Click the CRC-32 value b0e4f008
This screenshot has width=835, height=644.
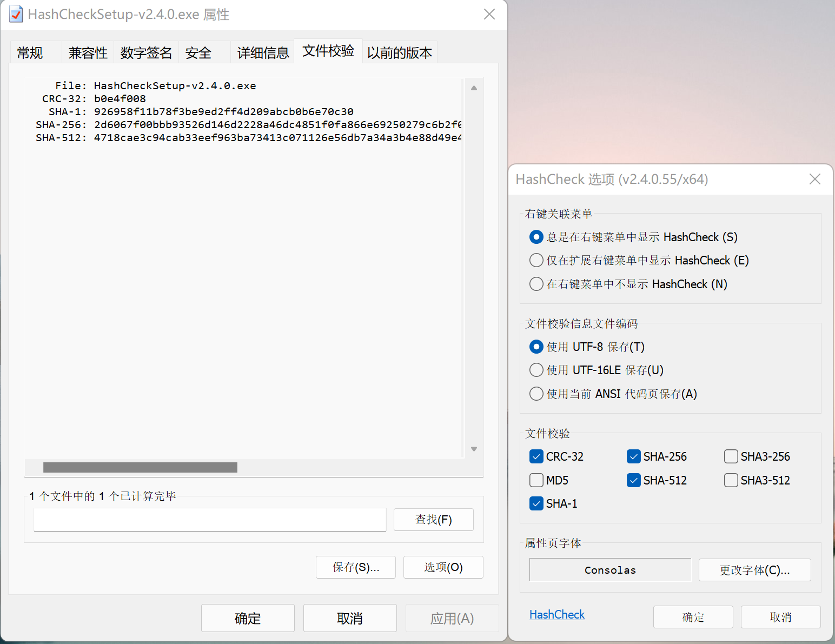[x=120, y=99]
